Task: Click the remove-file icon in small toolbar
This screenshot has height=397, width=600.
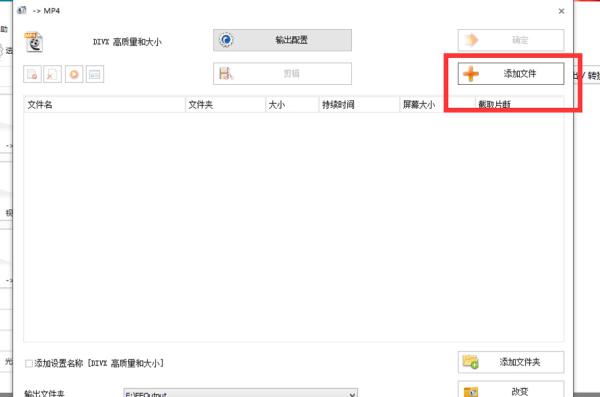Action: (32, 74)
